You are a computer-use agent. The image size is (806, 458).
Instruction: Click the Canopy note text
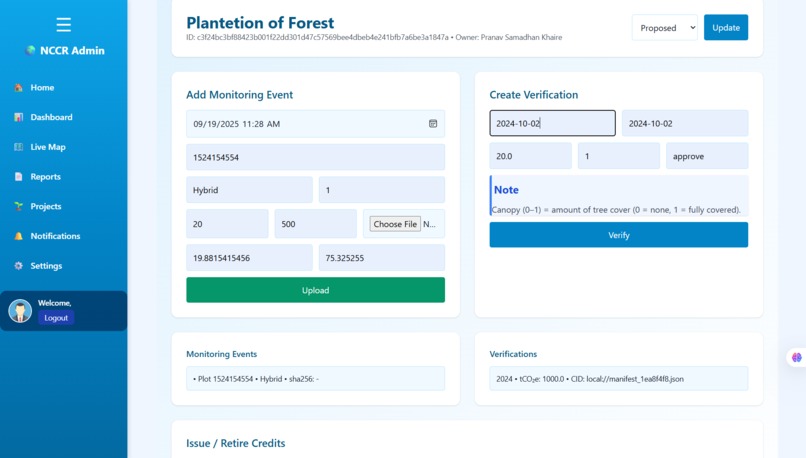[616, 210]
